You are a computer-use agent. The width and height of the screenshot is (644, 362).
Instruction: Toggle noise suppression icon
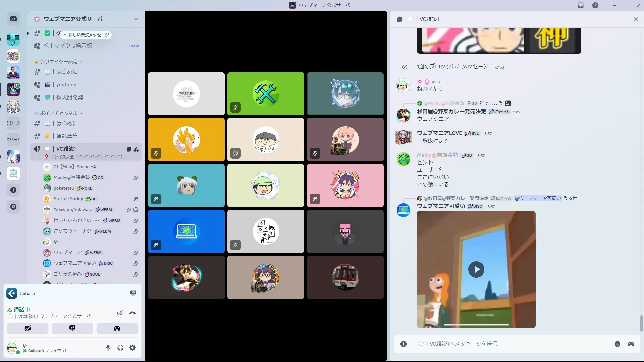pos(120,313)
